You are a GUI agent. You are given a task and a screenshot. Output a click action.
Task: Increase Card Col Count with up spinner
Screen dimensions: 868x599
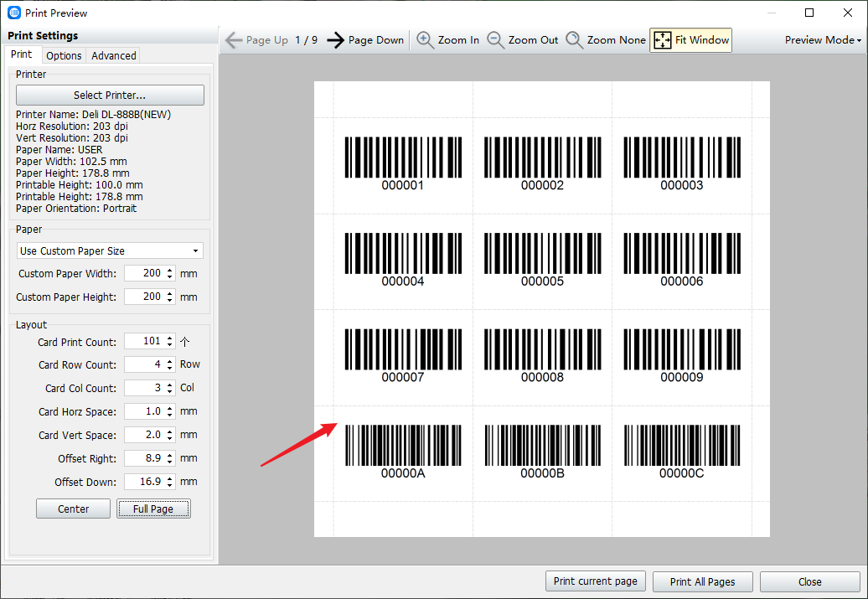coord(170,385)
